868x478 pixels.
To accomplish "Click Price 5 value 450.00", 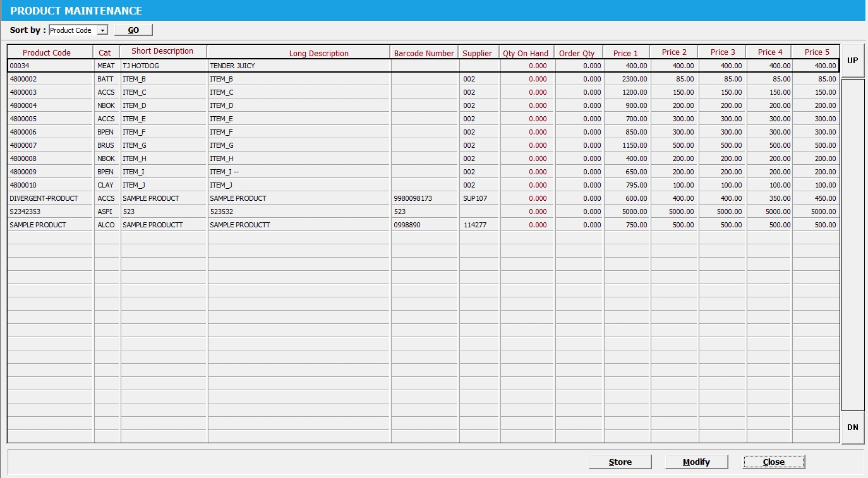I will click(816, 198).
